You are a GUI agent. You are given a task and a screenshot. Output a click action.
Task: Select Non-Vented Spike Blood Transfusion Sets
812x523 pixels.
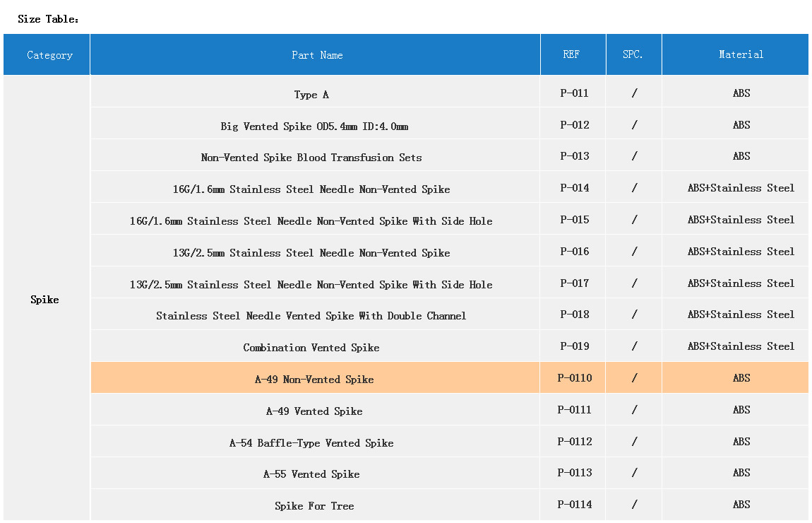click(311, 158)
